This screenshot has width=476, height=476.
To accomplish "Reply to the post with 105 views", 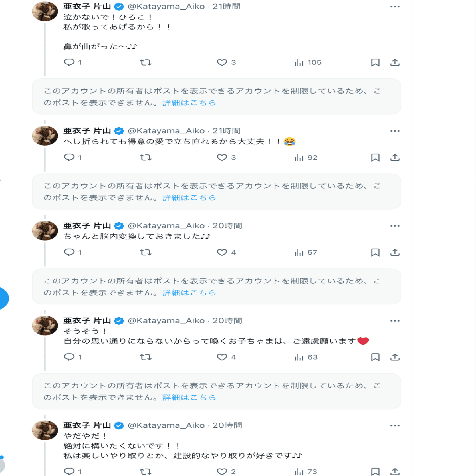I will 69,62.
